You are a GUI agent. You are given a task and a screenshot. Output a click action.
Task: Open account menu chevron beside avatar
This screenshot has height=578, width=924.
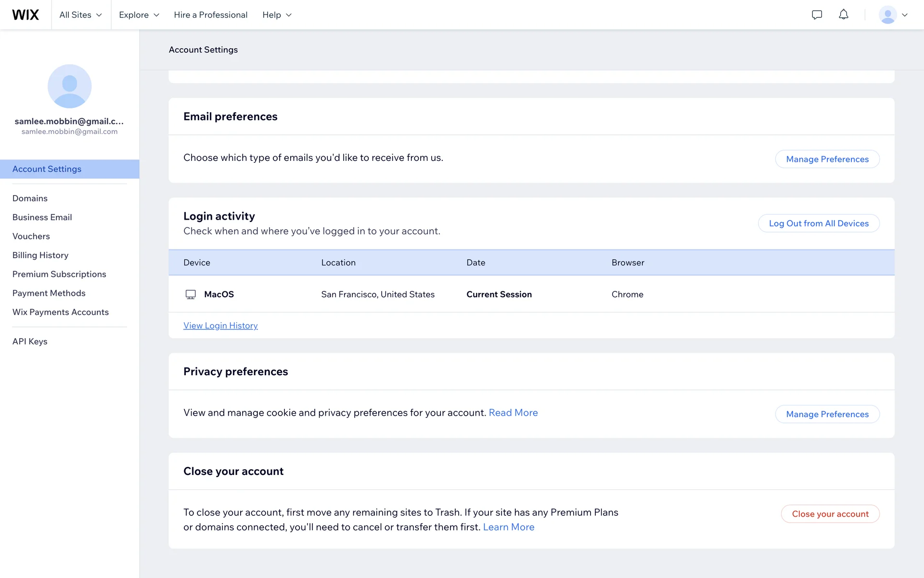pyautogui.click(x=905, y=15)
